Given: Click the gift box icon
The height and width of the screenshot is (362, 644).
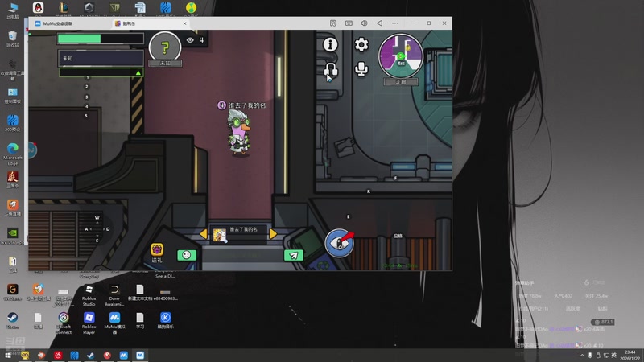Looking at the screenshot, I should click(157, 249).
